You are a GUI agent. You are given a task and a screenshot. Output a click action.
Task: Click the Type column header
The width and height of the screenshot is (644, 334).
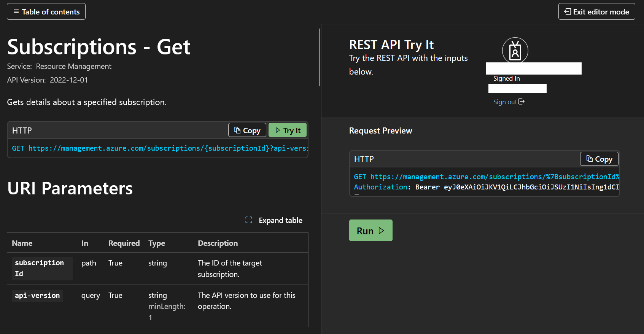[157, 243]
